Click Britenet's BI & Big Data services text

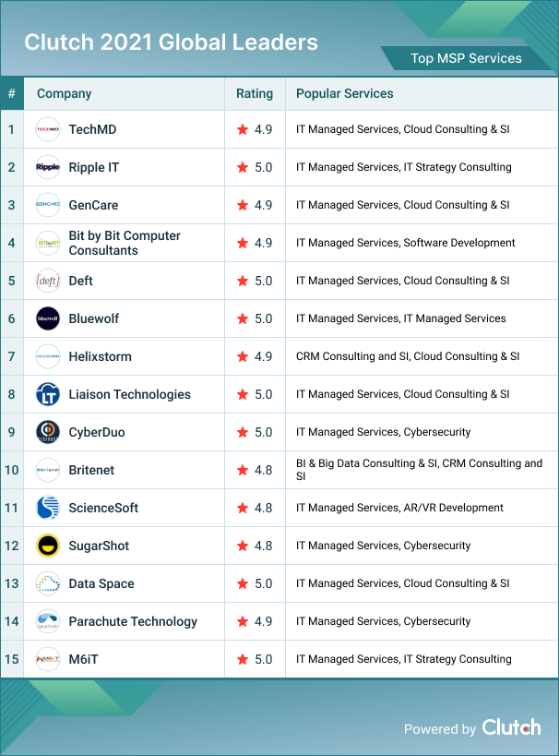(x=419, y=470)
